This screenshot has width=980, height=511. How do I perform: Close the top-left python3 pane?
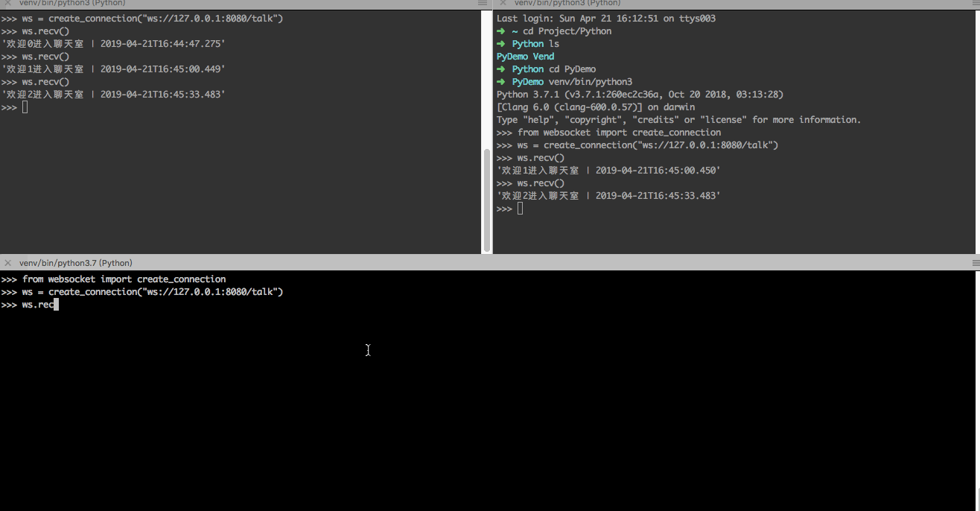[x=7, y=4]
